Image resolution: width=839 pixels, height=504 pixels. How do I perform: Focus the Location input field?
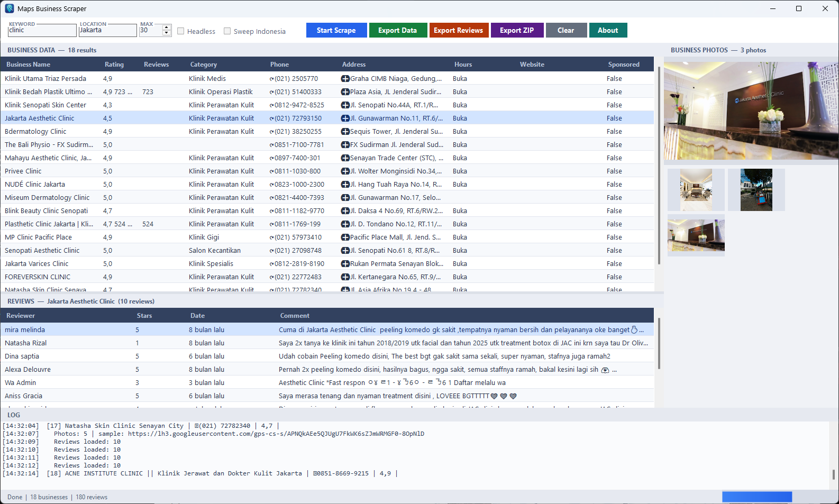tap(107, 31)
